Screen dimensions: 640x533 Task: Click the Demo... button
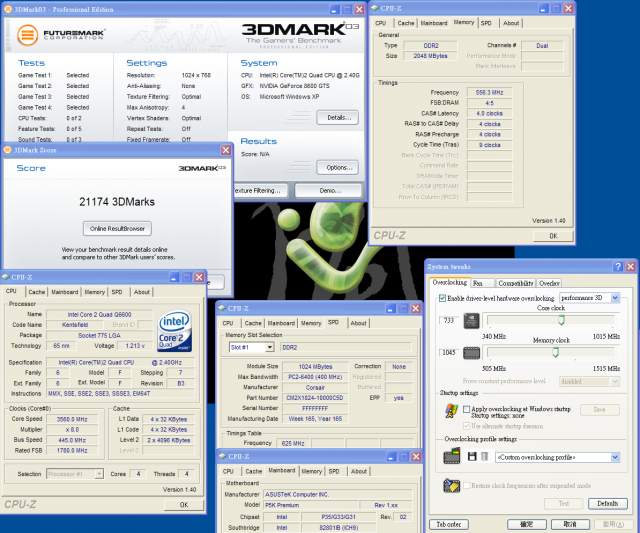(x=329, y=191)
